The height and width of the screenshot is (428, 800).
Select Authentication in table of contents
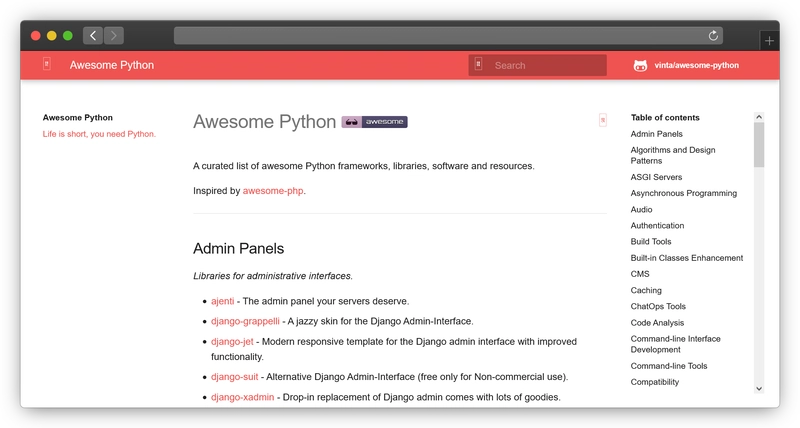tap(657, 225)
